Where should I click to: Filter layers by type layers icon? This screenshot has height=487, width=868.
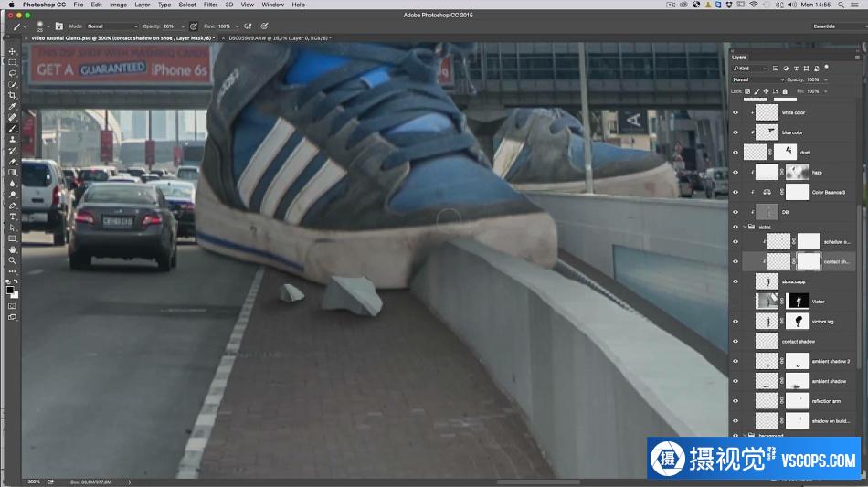[x=796, y=68]
